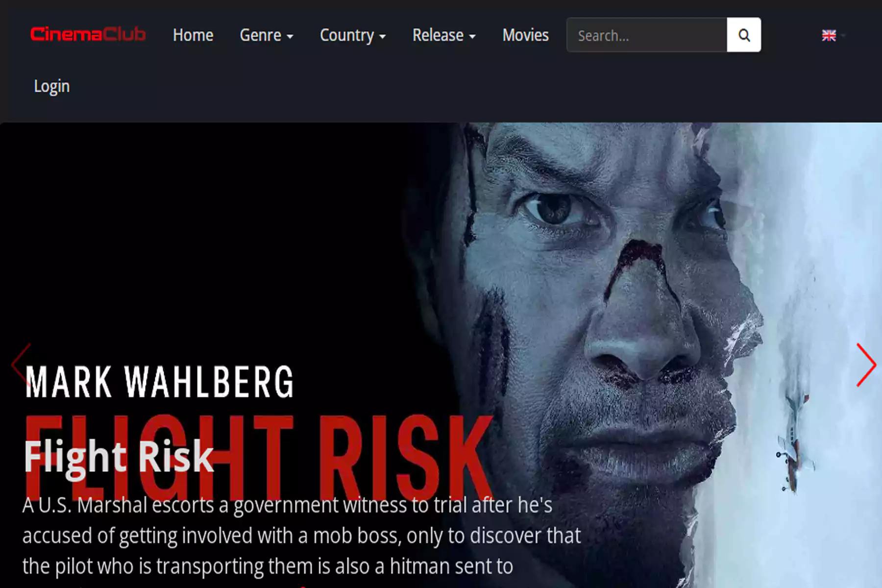This screenshot has width=882, height=588.
Task: Go to next slide with right arrow
Action: pos(866,365)
